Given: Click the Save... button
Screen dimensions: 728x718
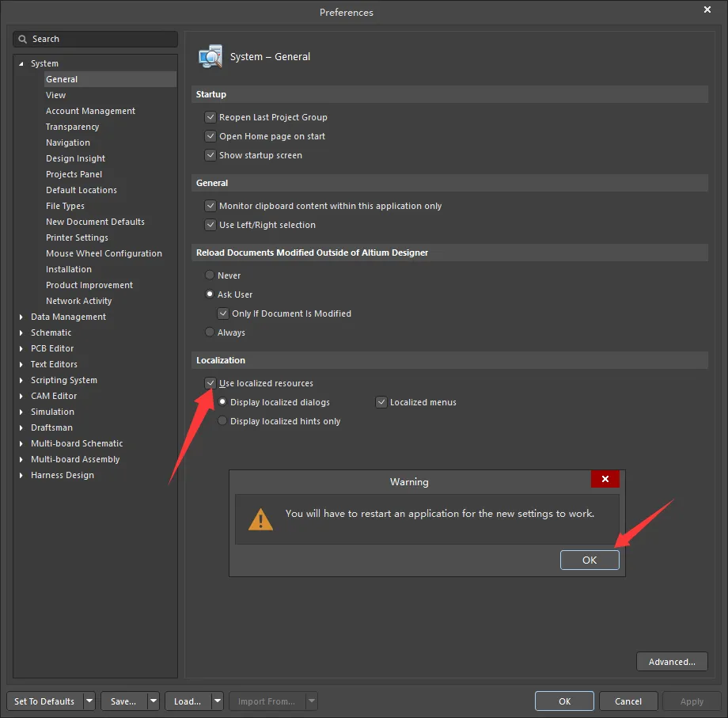Looking at the screenshot, I should [123, 701].
